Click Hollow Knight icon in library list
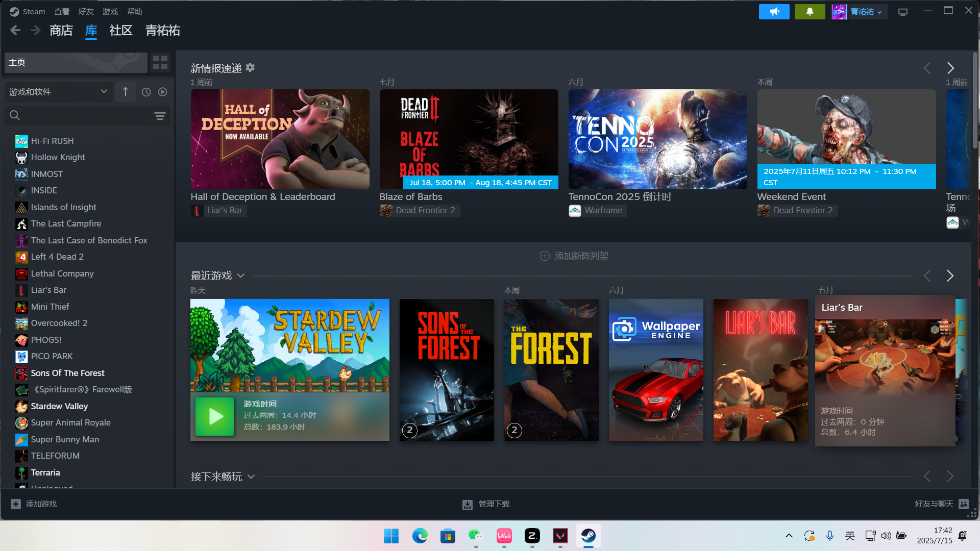Viewport: 980px width, 551px height. [x=21, y=158]
